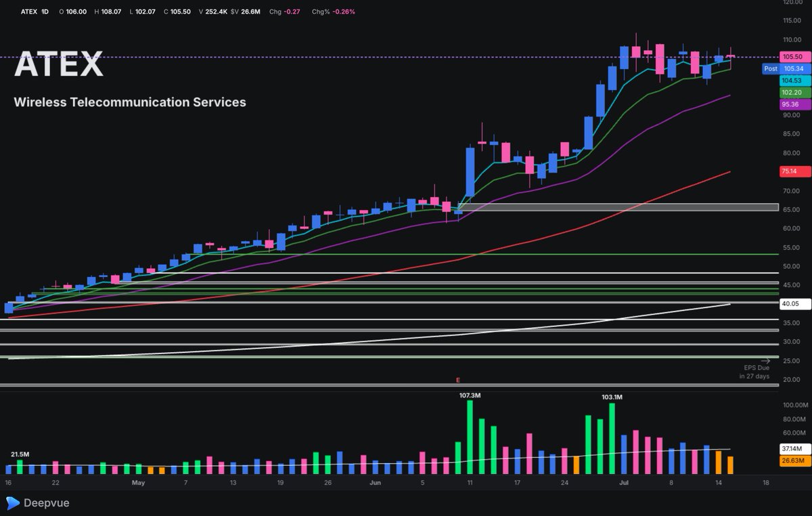Click the volume value 252.4K
812x516 pixels.
pos(217,12)
